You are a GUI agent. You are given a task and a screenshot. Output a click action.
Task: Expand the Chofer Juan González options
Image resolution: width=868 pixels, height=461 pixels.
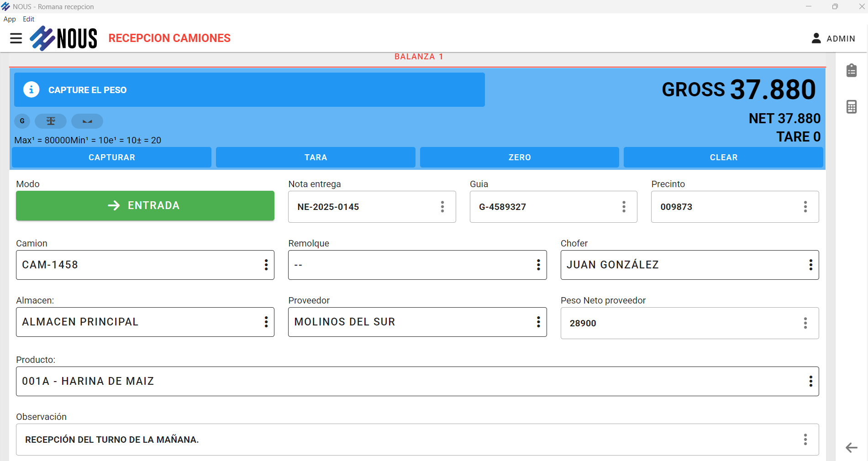[810, 265]
